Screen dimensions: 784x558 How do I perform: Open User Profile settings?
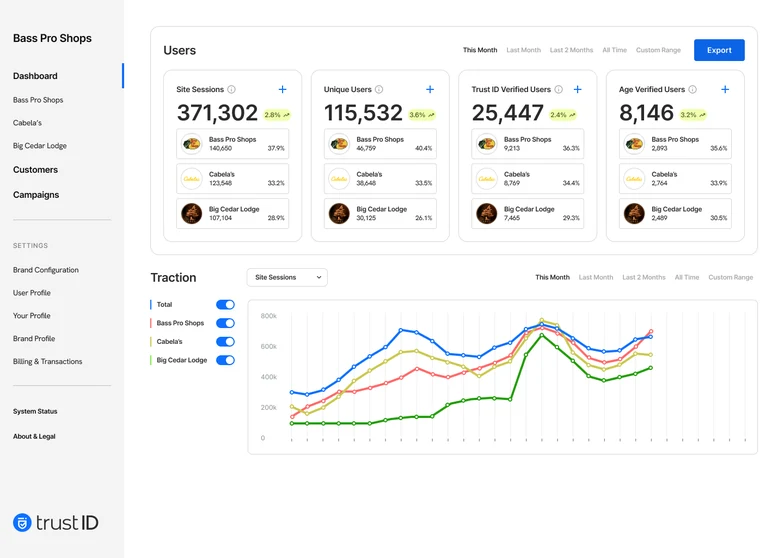click(32, 292)
